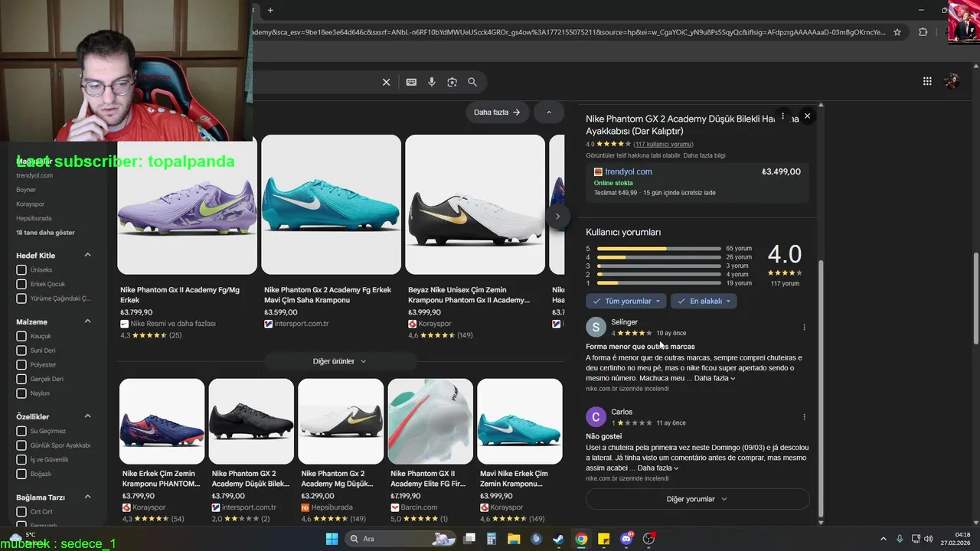Collapse the Bağlama Tarzı filter section

[x=87, y=497]
